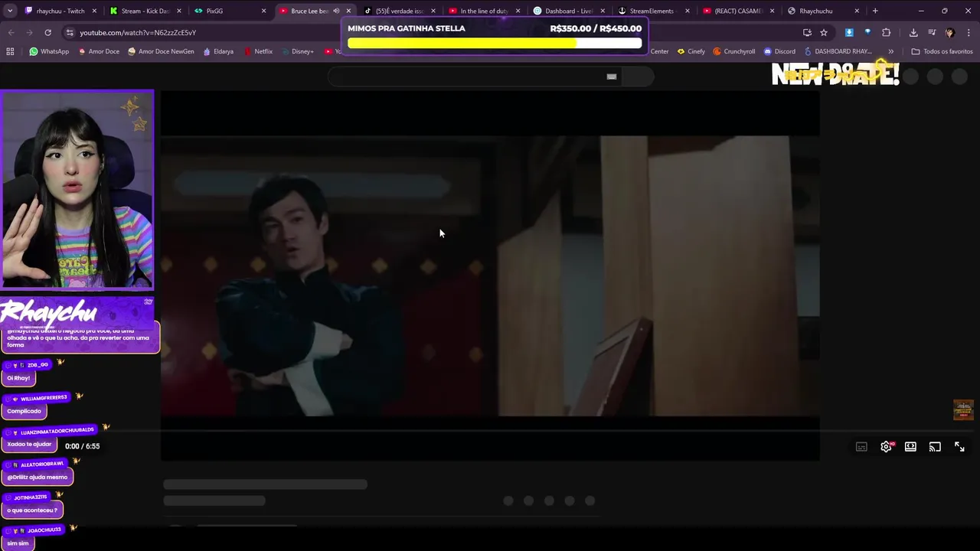Close the PixGG tab
The height and width of the screenshot is (551, 980).
[x=264, y=11]
